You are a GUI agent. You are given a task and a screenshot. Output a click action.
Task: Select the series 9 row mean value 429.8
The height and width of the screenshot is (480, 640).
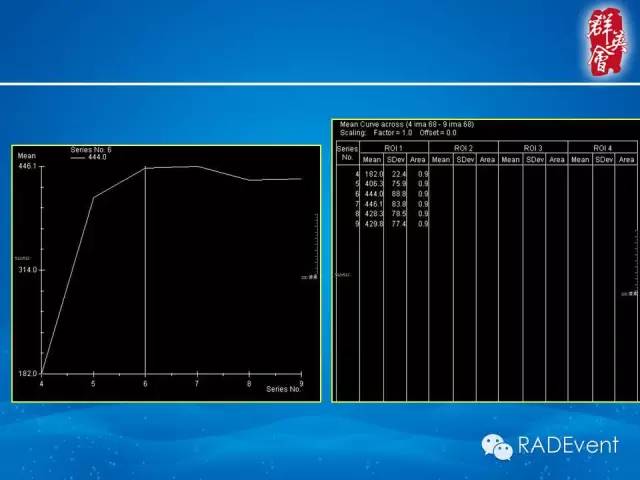click(372, 223)
